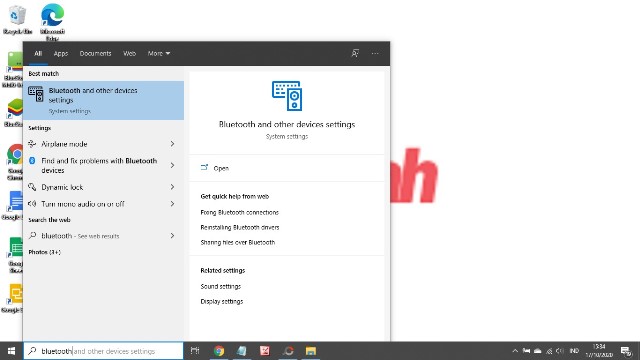Open the blue notebook app on taskbar
Viewport: 640px width, 360px height.
tap(242, 351)
